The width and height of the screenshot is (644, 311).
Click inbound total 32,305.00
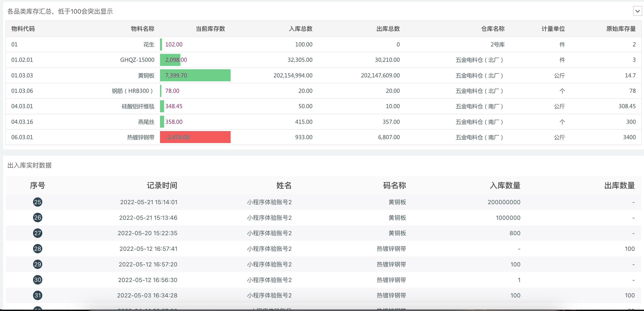tap(300, 60)
